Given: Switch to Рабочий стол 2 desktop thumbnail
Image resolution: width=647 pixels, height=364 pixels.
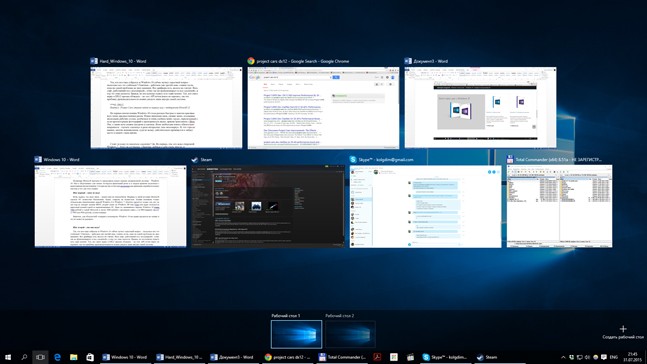Looking at the screenshot, I should (350, 334).
